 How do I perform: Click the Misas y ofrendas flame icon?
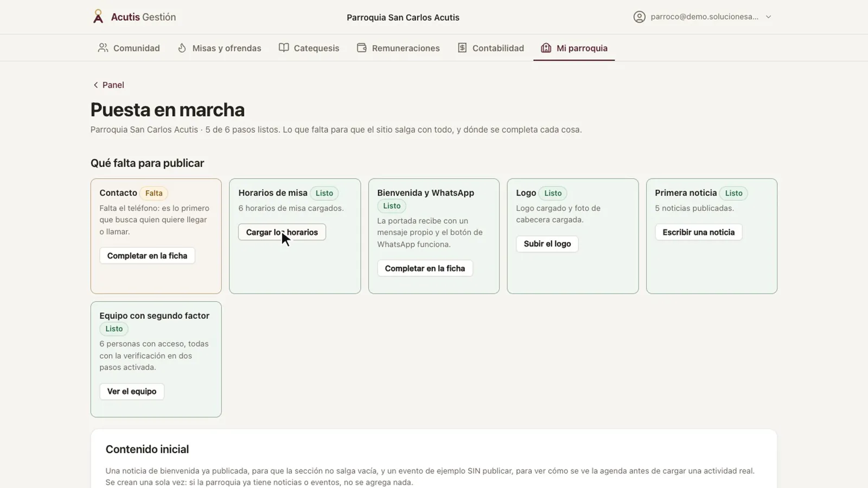[x=182, y=48]
